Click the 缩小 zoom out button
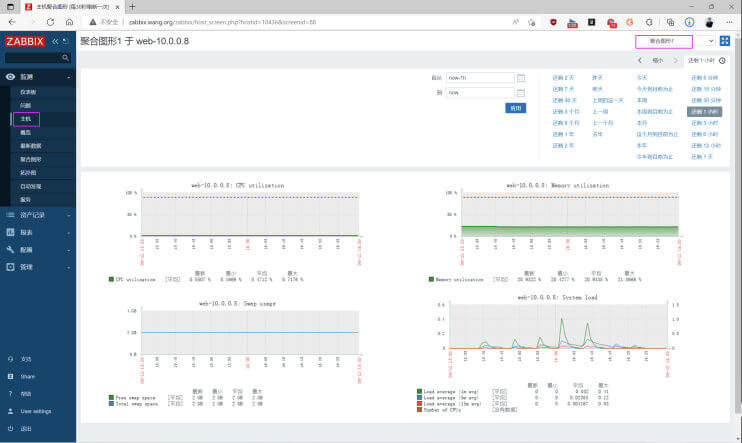742x443 pixels. pyautogui.click(x=658, y=61)
